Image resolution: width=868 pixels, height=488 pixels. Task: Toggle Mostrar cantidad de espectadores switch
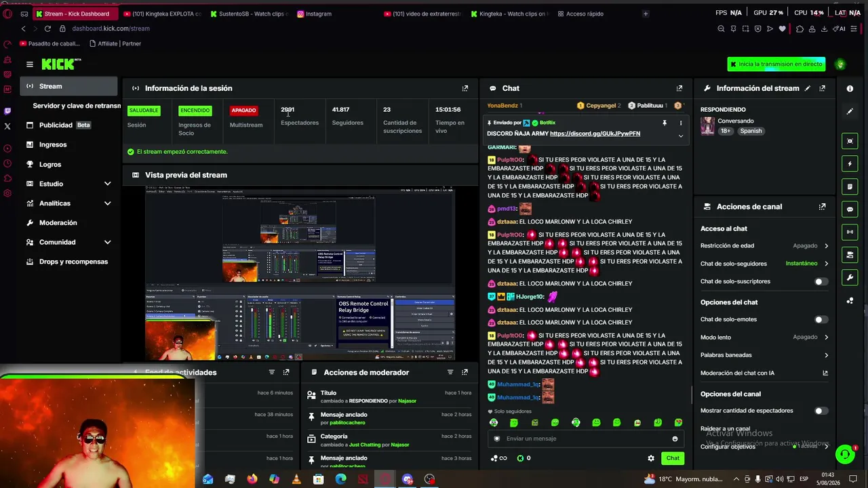pos(821,411)
